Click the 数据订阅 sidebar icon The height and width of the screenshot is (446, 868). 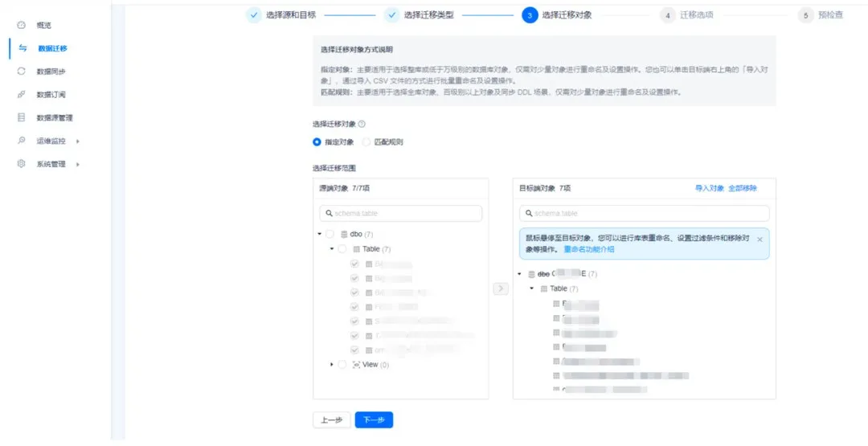(x=22, y=95)
